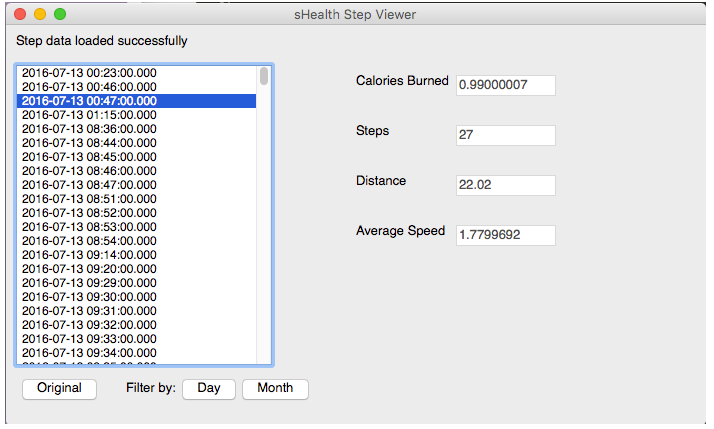Click the Calories Burned field

pyautogui.click(x=505, y=85)
